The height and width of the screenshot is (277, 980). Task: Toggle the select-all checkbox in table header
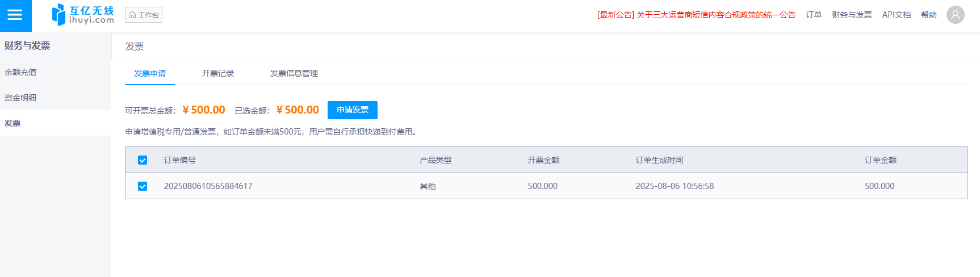(x=143, y=160)
